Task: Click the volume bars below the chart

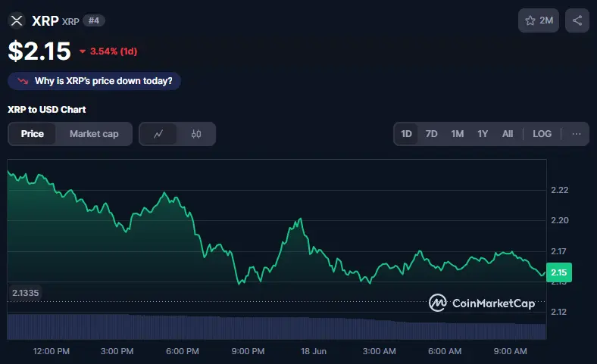Action: 277,327
